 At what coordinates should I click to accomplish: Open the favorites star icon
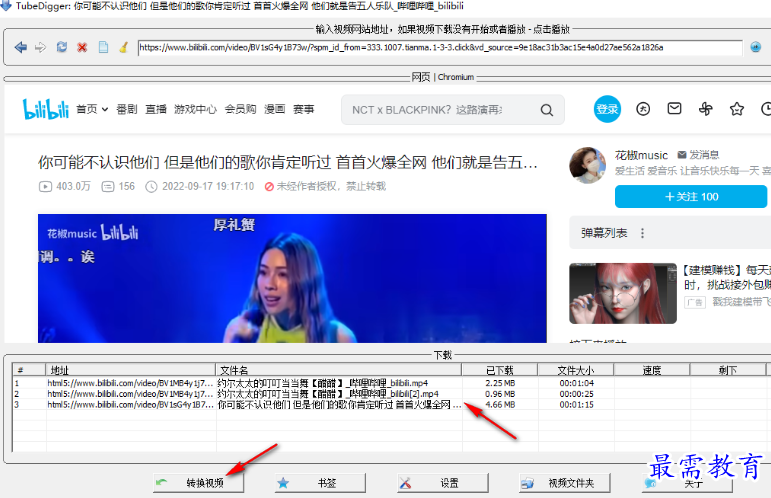click(737, 109)
